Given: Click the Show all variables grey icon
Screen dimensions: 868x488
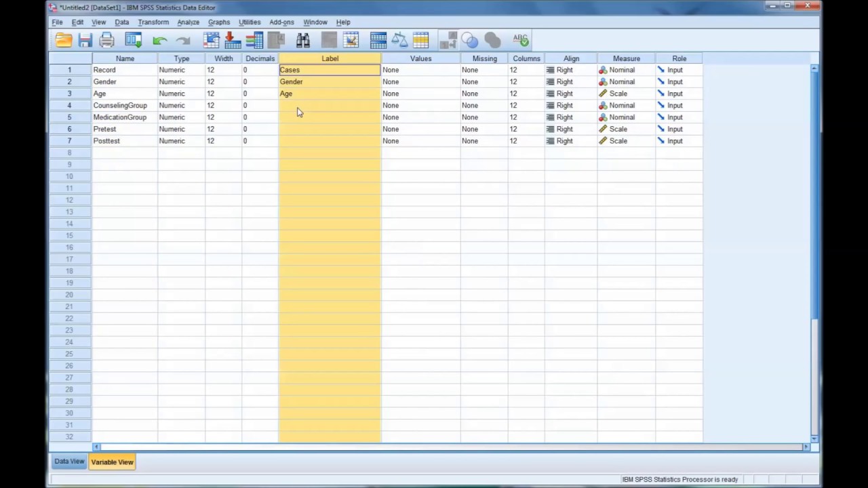Looking at the screenshot, I should 492,41.
